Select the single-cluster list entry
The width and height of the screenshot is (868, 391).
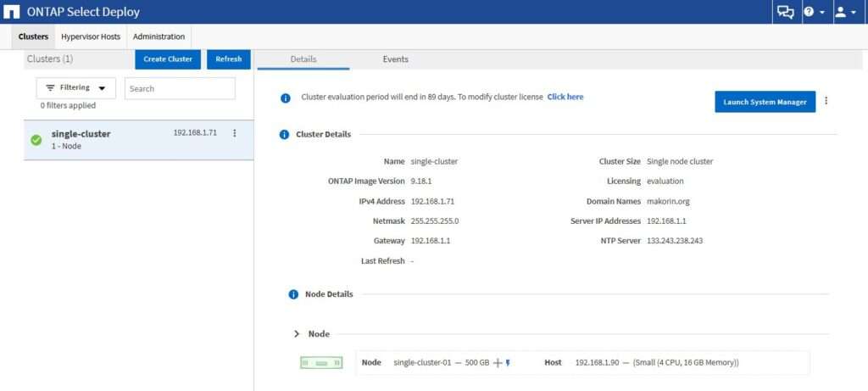(138, 140)
